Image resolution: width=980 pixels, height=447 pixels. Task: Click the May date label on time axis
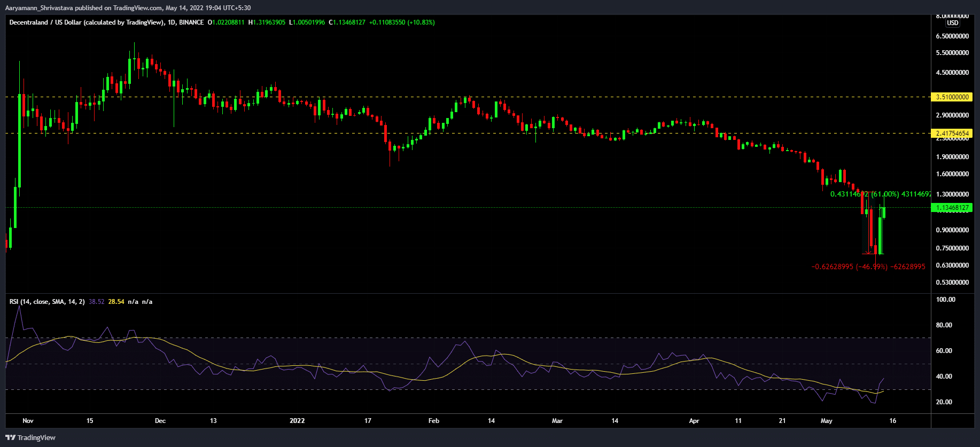tap(827, 421)
